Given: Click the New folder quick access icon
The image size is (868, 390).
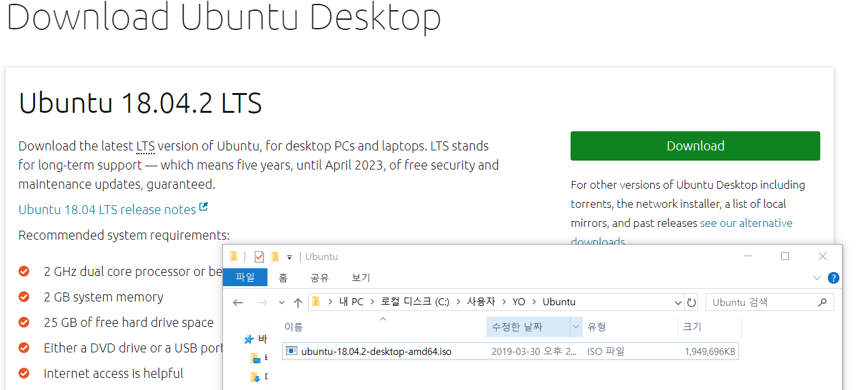Looking at the screenshot, I should point(275,257).
